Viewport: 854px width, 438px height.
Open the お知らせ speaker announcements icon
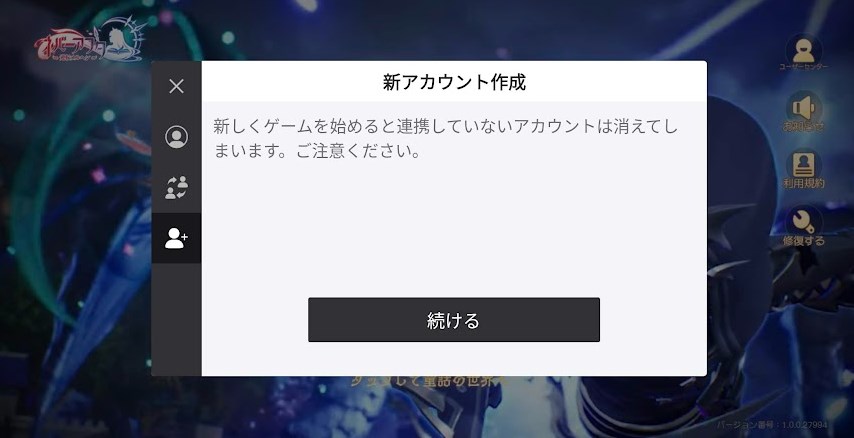pos(803,107)
